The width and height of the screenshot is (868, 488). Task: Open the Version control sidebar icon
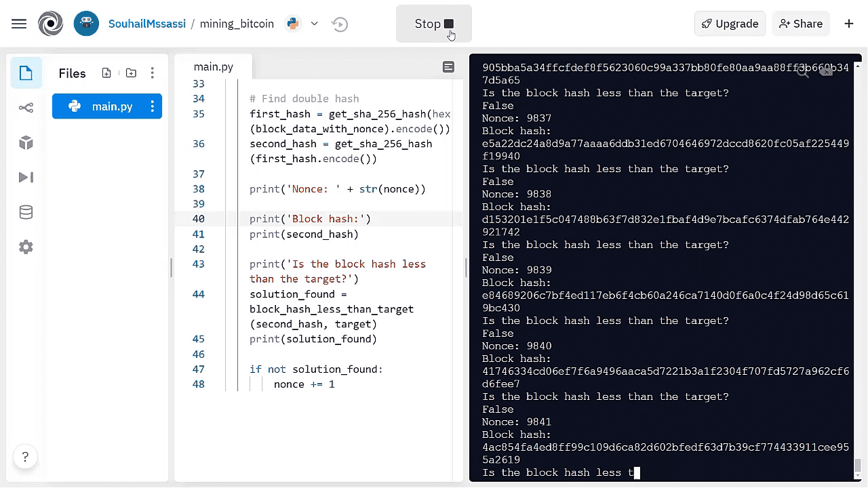pyautogui.click(x=26, y=108)
